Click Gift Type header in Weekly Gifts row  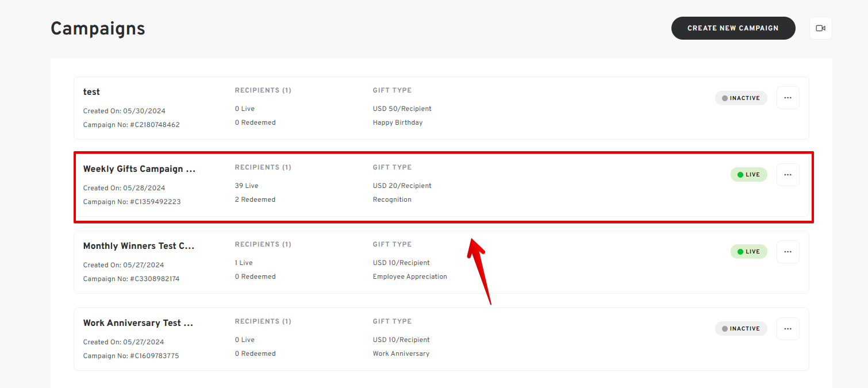click(392, 167)
